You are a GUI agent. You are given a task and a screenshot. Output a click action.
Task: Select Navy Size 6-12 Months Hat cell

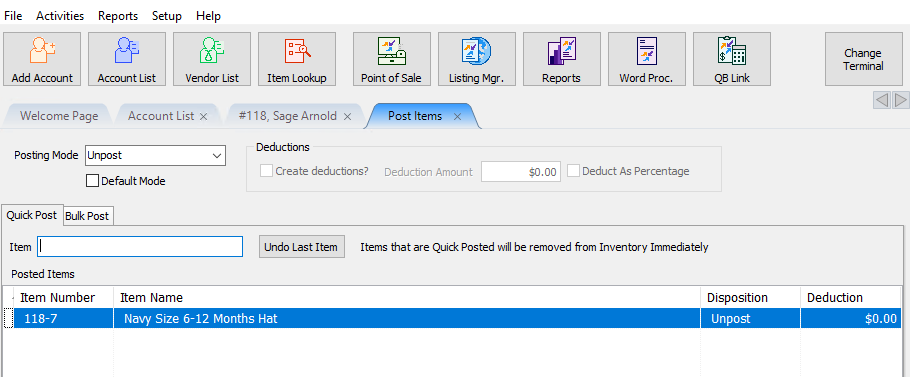coord(406,318)
